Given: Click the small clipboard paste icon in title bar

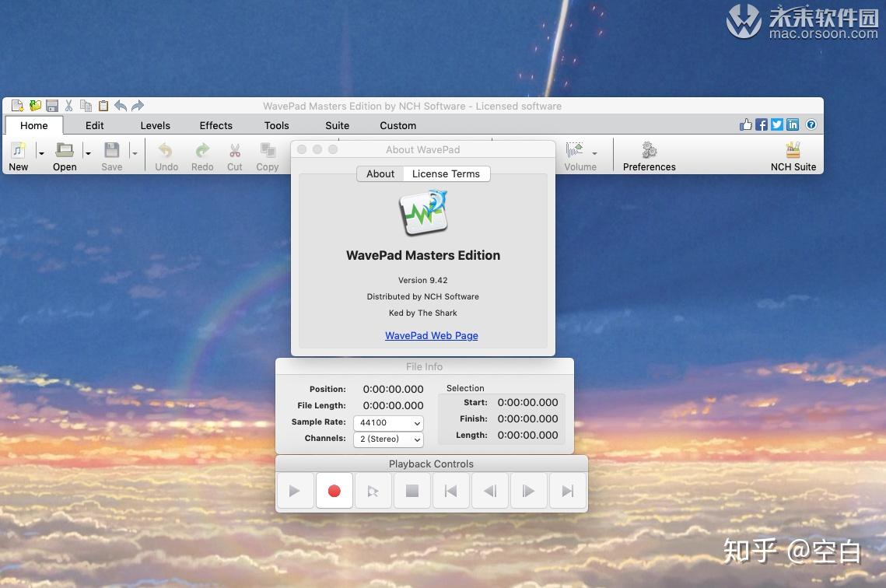Looking at the screenshot, I should [x=103, y=106].
